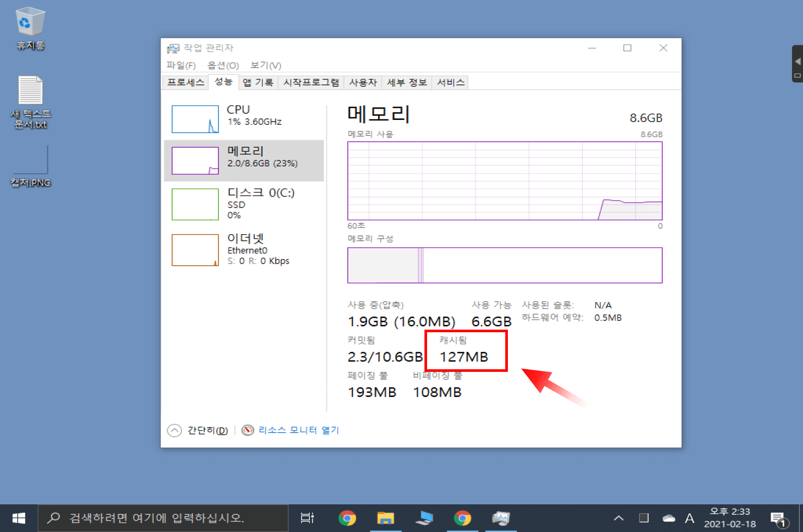Select the 디스크 0(C:) sidebar item
The image size is (803, 532).
244,204
